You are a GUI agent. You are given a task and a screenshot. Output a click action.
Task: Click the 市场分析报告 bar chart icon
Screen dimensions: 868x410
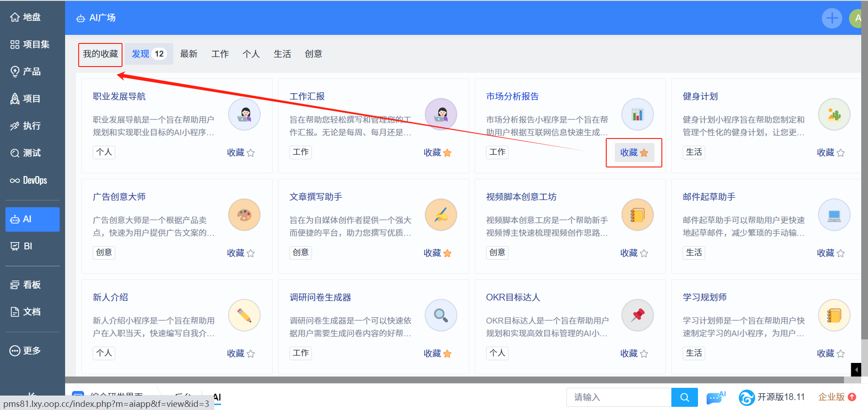637,114
